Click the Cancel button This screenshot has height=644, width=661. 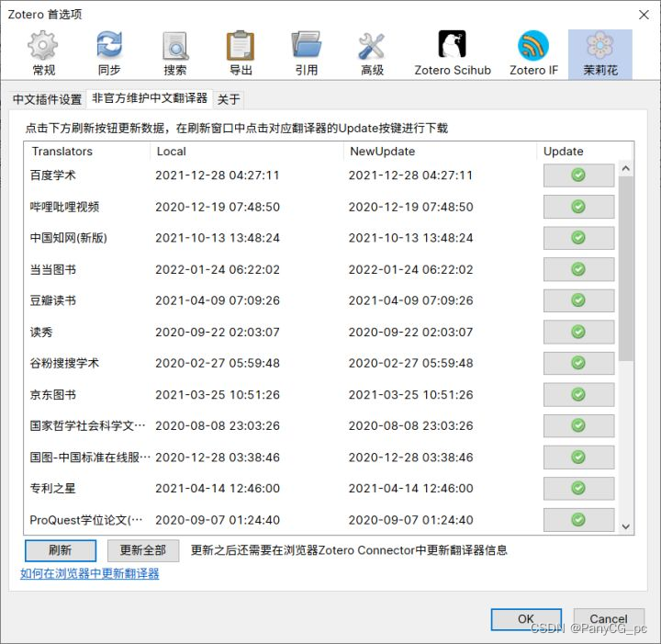pos(609,619)
